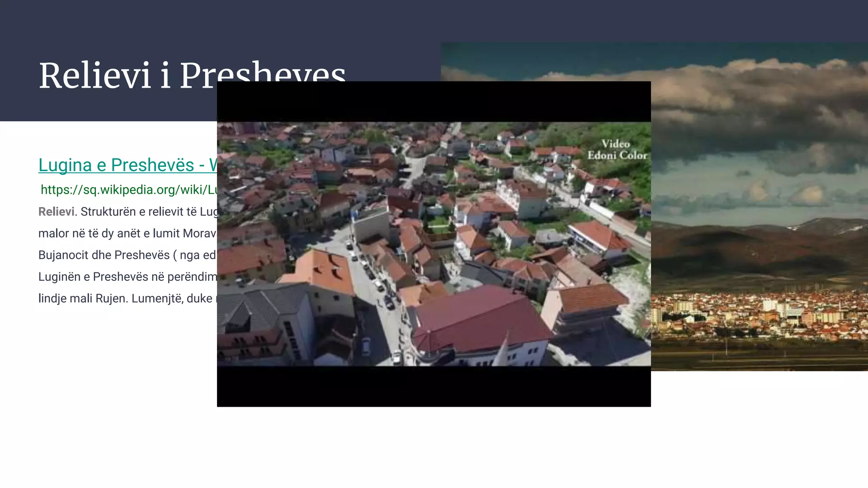Click the "Video Edoni Color" watermark

tap(617, 150)
